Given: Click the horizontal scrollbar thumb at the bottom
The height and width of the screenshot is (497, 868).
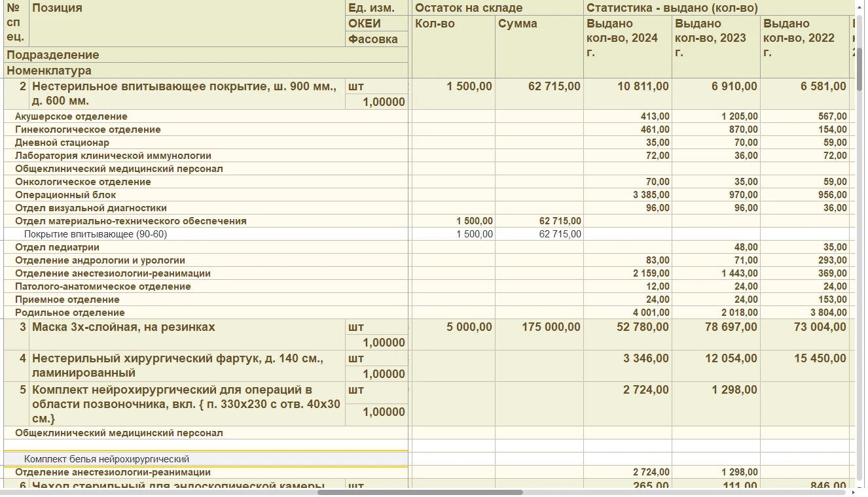Looking at the screenshot, I should coord(420,492).
